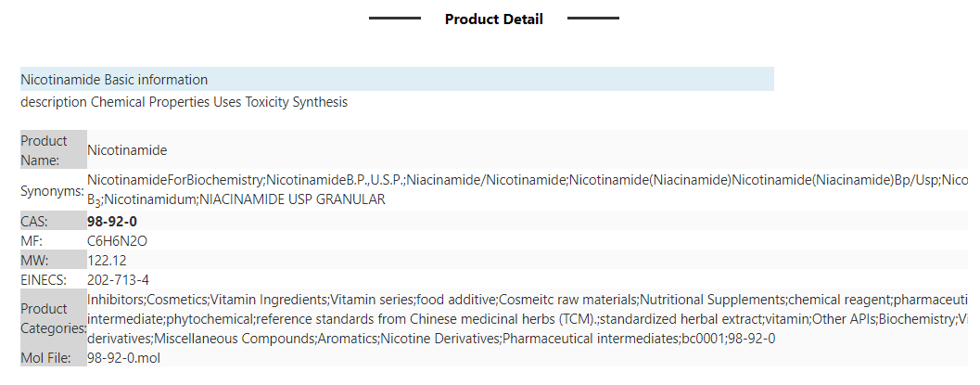The width and height of the screenshot is (980, 385).
Task: Select the EINECS number 202-713-4
Action: coord(118,279)
